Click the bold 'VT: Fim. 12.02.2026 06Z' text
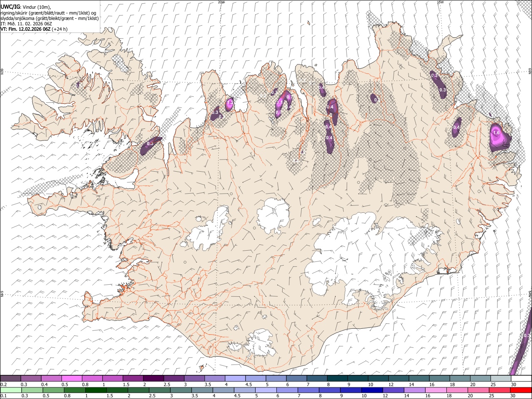The height and width of the screenshot is (399, 532). coord(25,29)
